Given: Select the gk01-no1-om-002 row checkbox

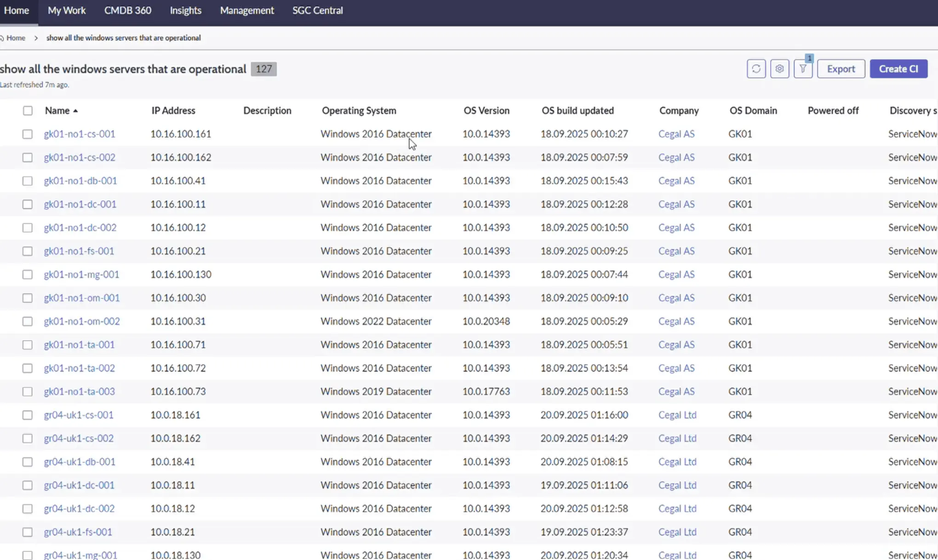Looking at the screenshot, I should click(x=28, y=321).
